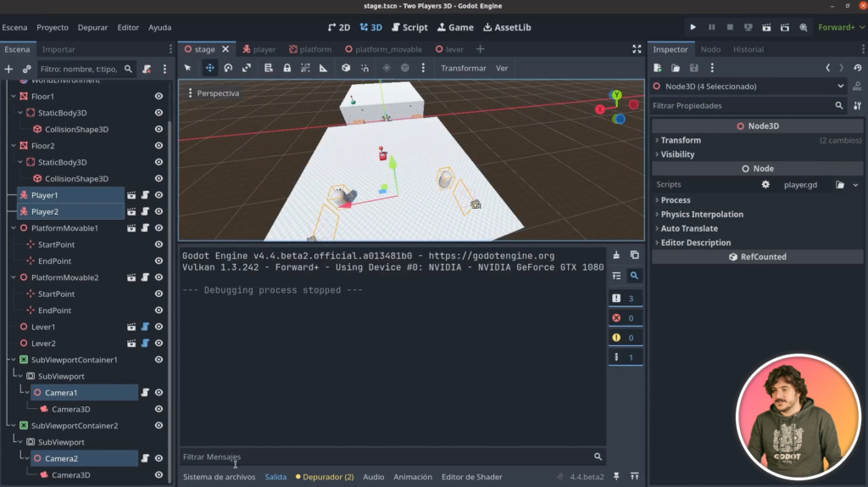Run the current scene
Viewport: 868px width, 487px height.
(x=766, y=27)
